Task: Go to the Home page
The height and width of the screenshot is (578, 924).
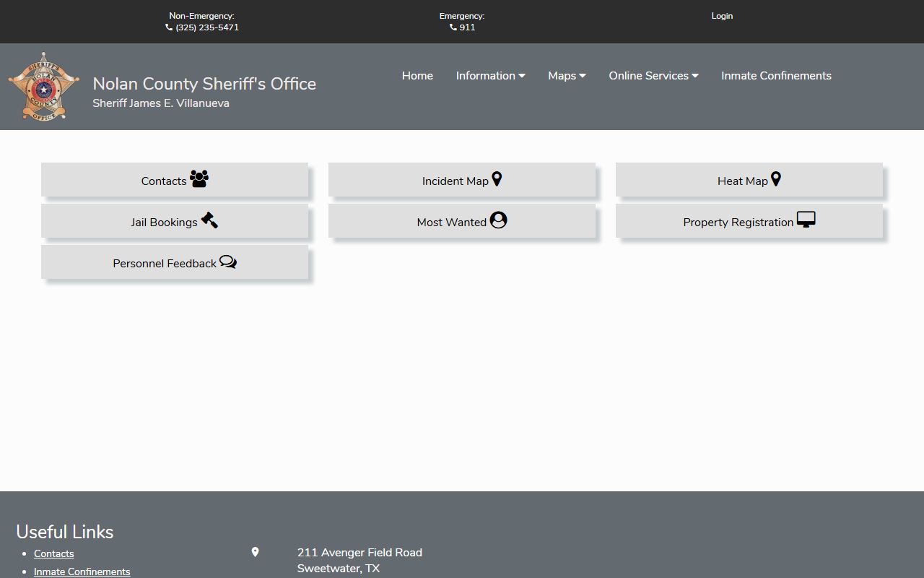Action: point(417,76)
